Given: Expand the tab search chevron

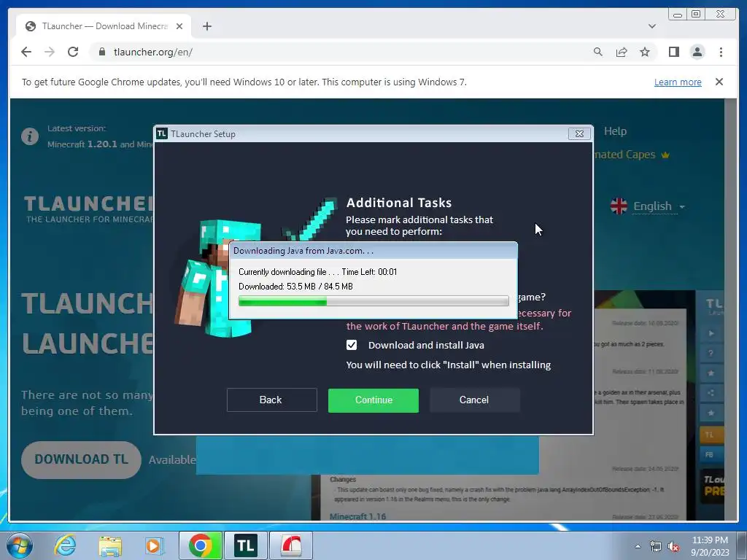Looking at the screenshot, I should pos(652,26).
